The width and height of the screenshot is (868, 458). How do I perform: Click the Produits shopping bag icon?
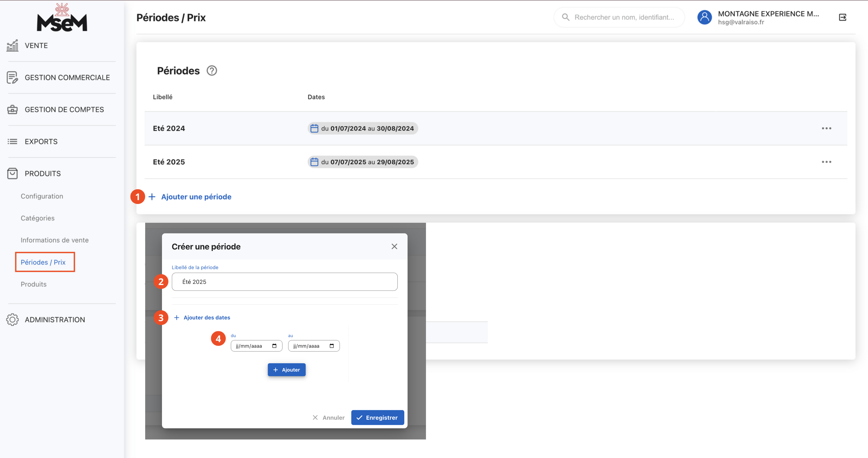(12, 173)
